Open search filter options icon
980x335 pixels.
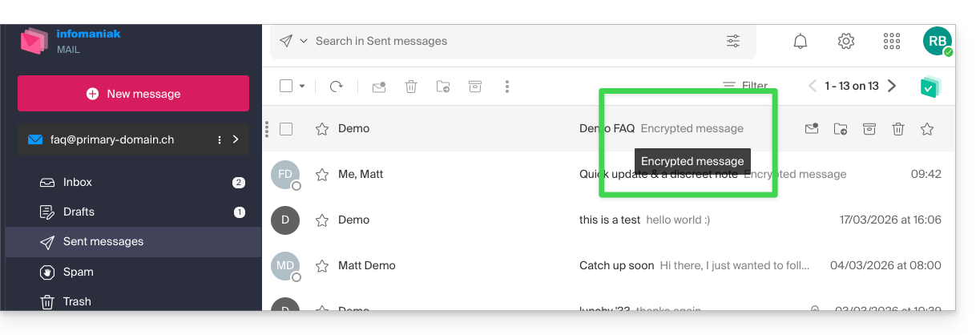[732, 41]
